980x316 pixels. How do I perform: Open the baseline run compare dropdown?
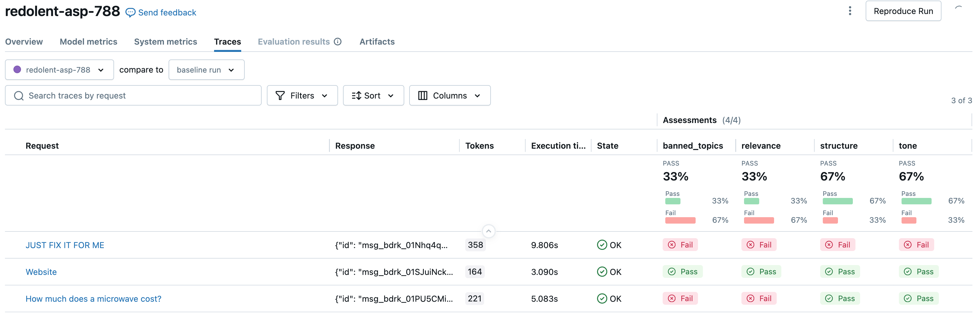coord(206,70)
